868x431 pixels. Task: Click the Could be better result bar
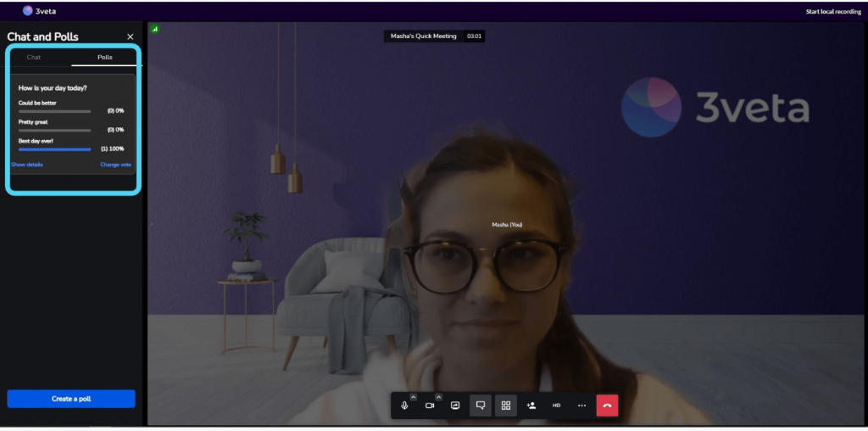tap(55, 111)
